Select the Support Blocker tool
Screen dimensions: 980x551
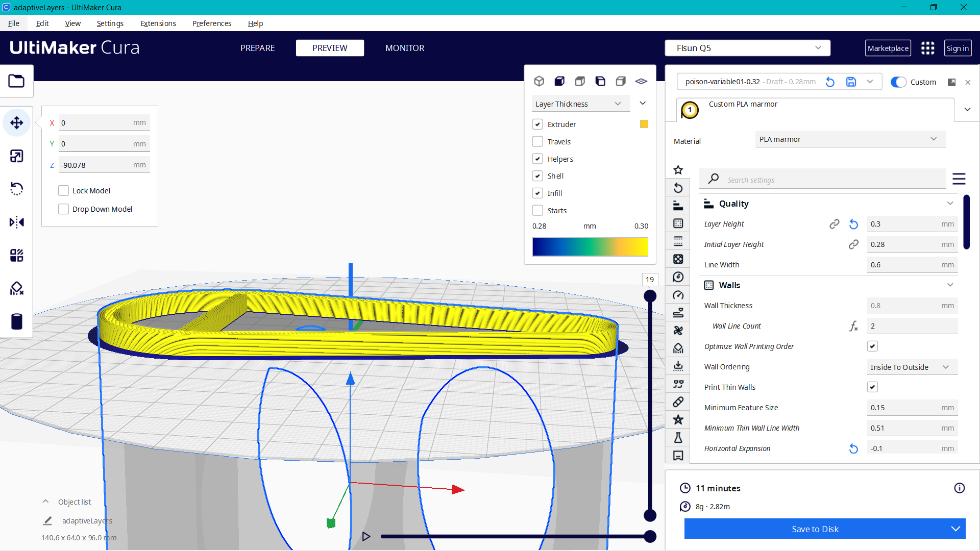(16, 289)
